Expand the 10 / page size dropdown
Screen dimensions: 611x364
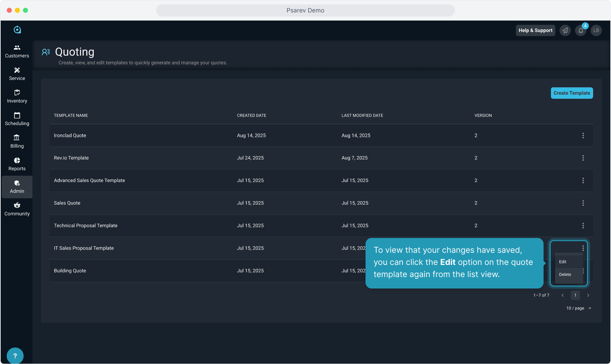click(579, 308)
